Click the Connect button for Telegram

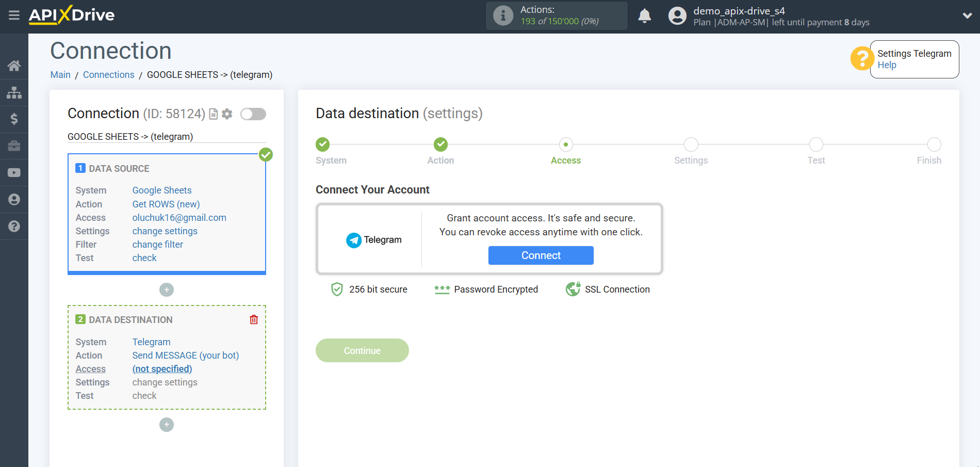pyautogui.click(x=541, y=255)
